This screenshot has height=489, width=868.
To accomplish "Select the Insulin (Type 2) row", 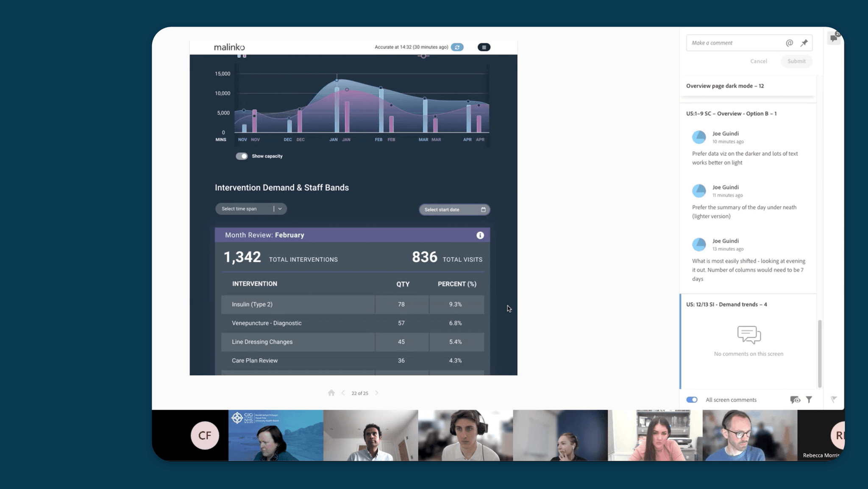I will pyautogui.click(x=352, y=304).
